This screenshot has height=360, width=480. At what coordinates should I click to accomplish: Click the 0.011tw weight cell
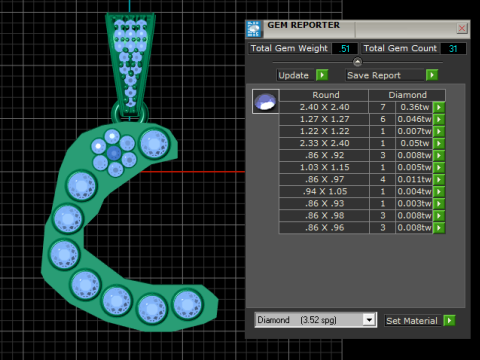(414, 180)
